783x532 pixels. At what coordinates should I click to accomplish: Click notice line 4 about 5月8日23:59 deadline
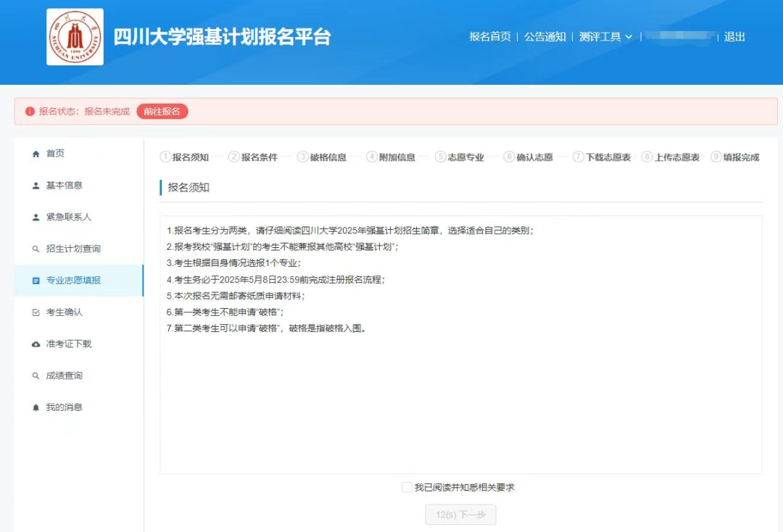(x=275, y=280)
